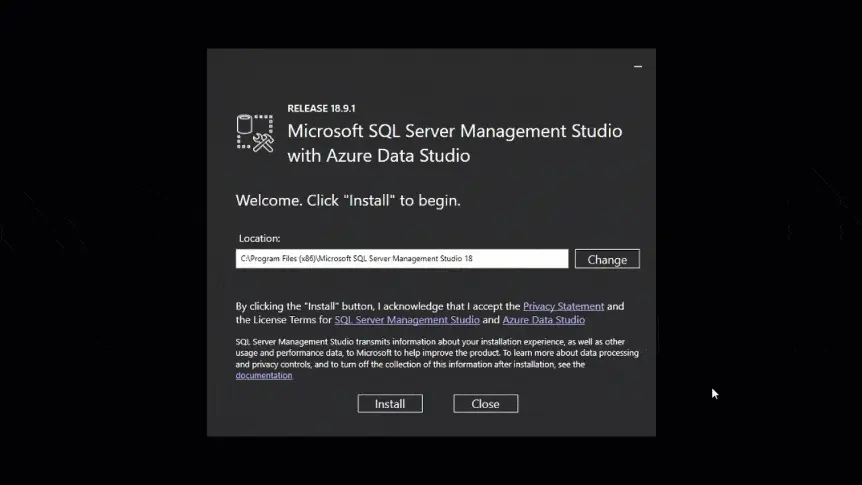Focus the Location path input field
The height and width of the screenshot is (485, 862).
[x=402, y=259]
